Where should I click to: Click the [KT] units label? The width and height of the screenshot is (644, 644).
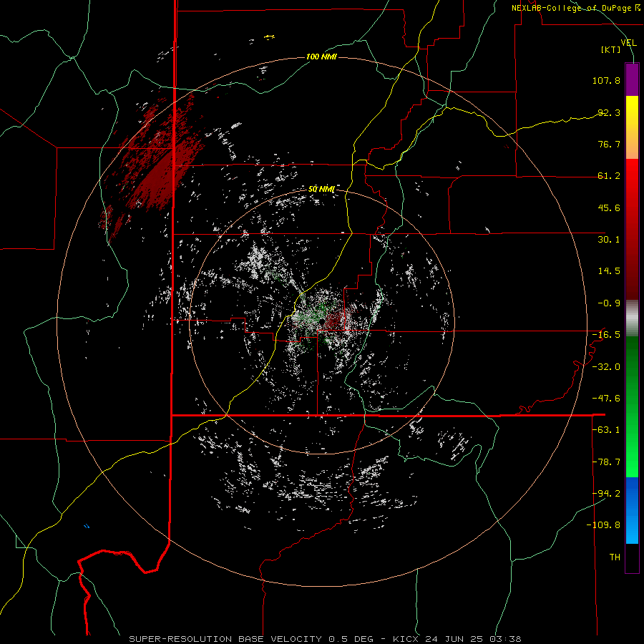click(x=611, y=49)
